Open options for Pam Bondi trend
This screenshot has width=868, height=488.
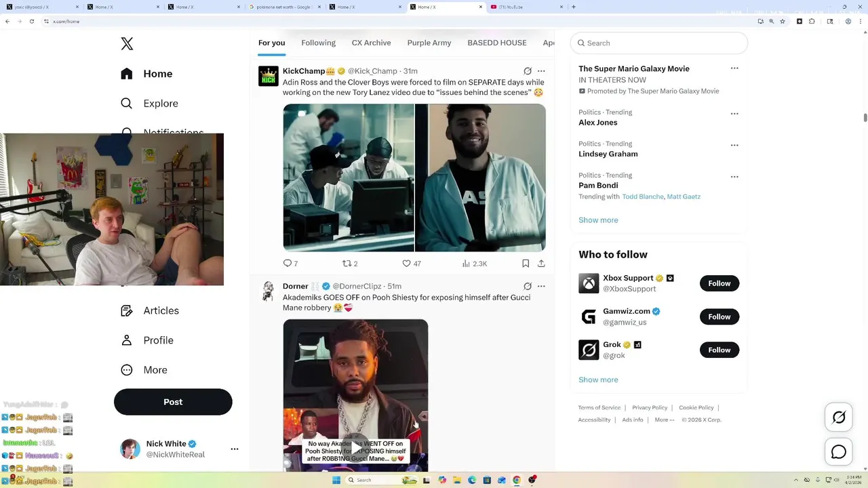coord(734,177)
